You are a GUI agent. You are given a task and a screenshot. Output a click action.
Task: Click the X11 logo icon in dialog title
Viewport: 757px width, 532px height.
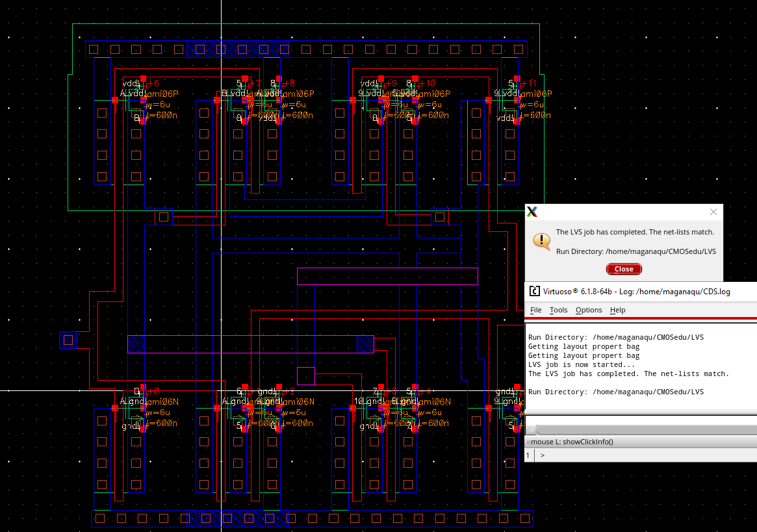(532, 212)
